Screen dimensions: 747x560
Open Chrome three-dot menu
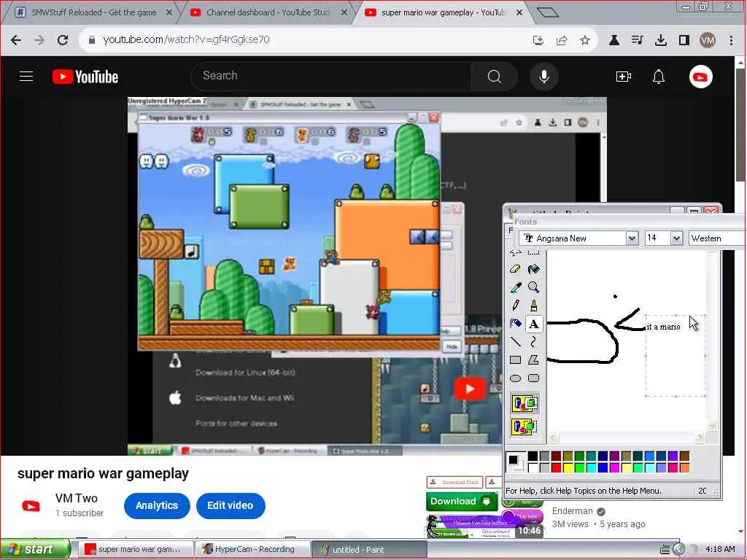(731, 41)
